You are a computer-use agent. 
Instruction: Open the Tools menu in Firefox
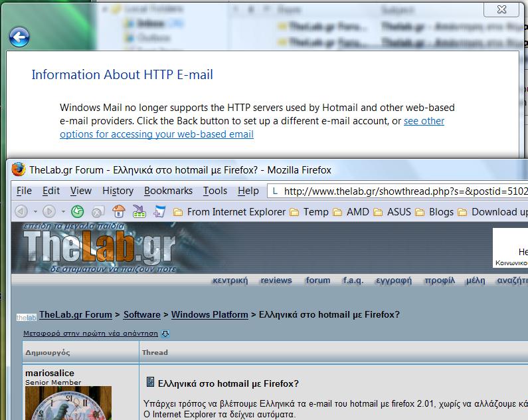point(215,191)
